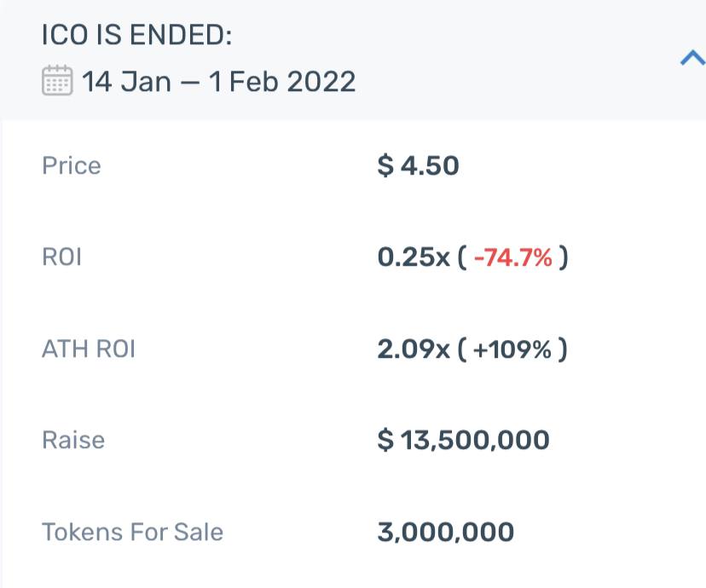Viewport: 706px width, 588px height.
Task: Click the closing parenthesis after -74.7%
Action: pyautogui.click(x=564, y=257)
